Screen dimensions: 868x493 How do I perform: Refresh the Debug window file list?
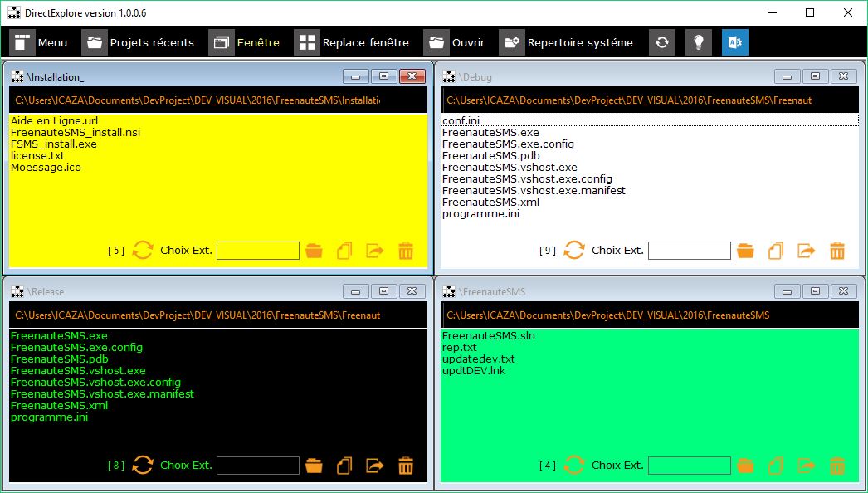click(574, 251)
